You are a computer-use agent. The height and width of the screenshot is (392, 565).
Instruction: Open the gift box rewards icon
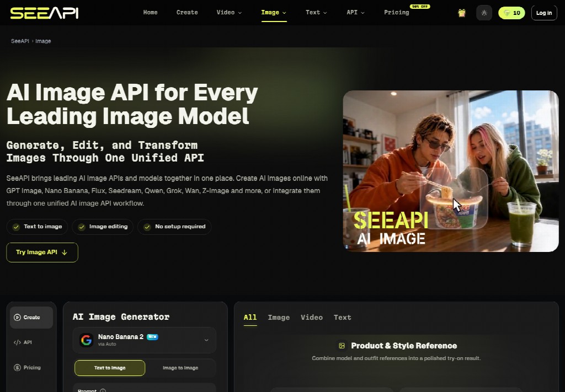coord(462,13)
